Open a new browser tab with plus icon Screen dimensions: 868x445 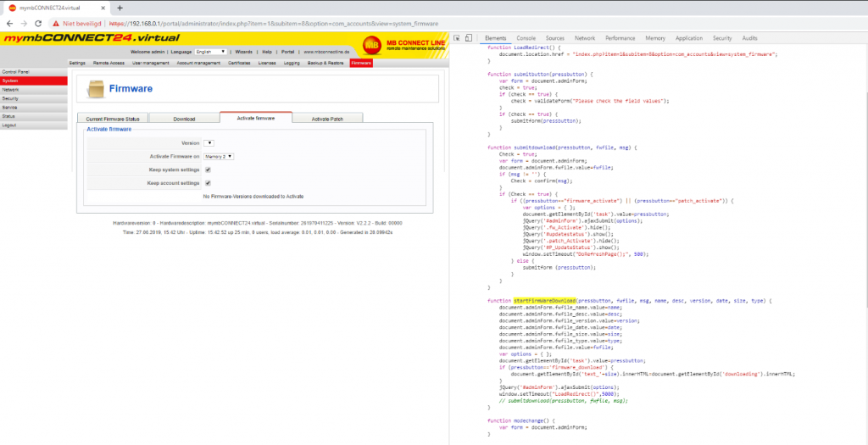[120, 8]
